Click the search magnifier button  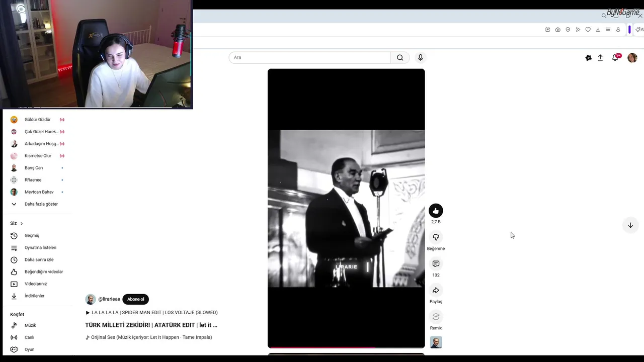(x=400, y=57)
